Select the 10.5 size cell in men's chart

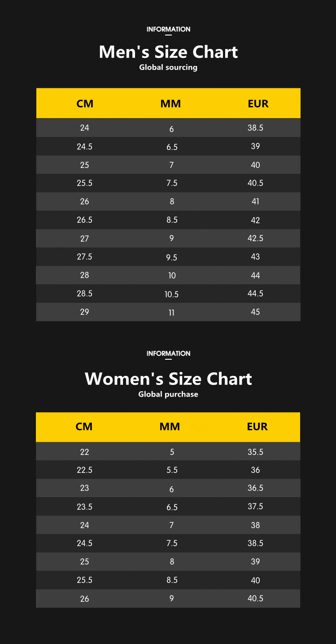[172, 295]
